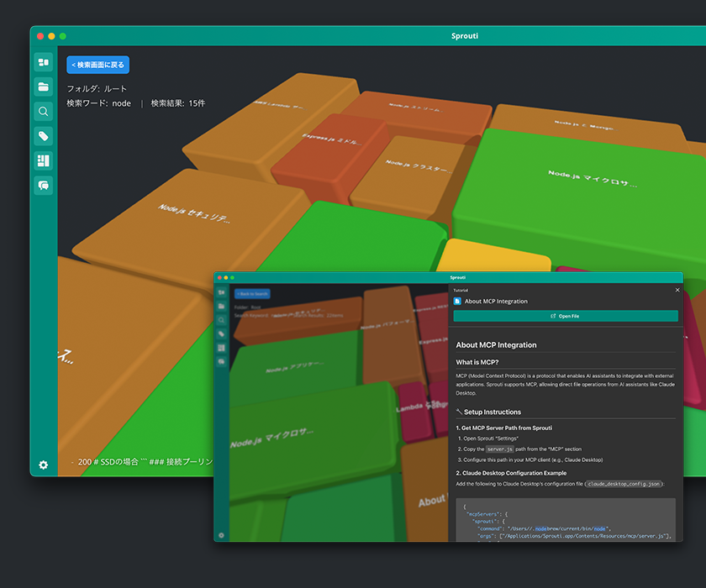Open the folder browser in large window sidebar
Screen dimensions: 706x588
(43, 87)
